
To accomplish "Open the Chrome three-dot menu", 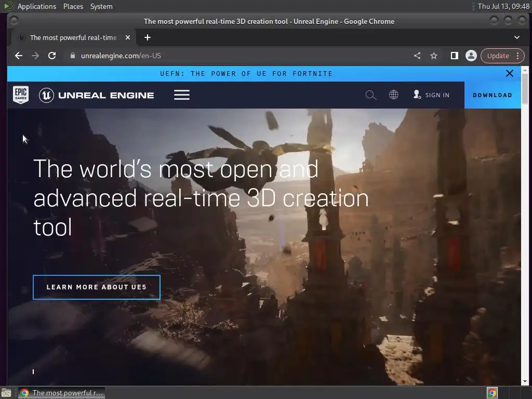I will [518, 56].
